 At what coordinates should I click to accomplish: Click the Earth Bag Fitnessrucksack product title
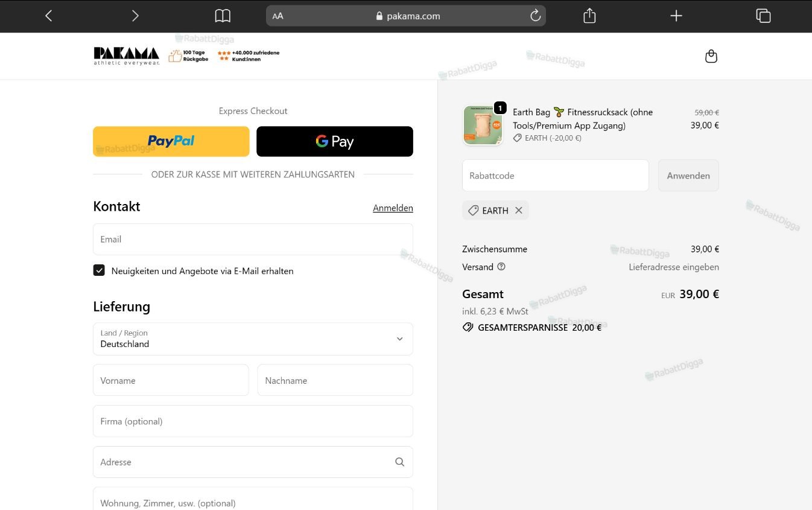[583, 119]
